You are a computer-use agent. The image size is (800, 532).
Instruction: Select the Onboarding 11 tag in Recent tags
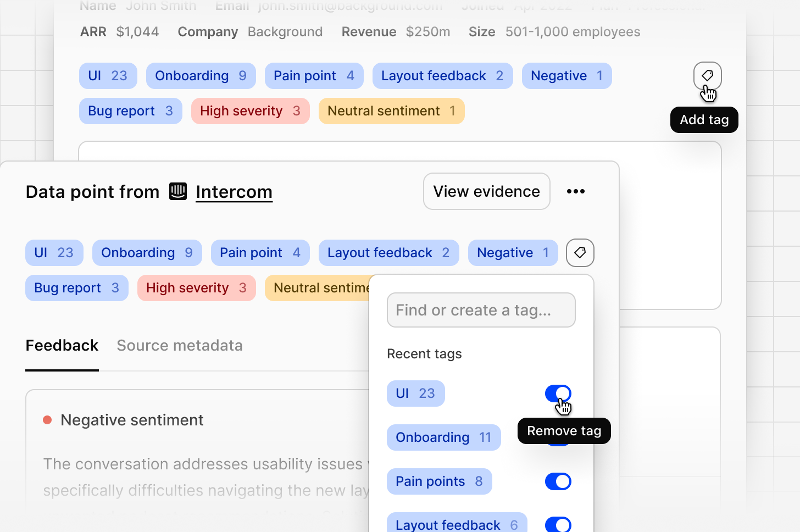[443, 437]
